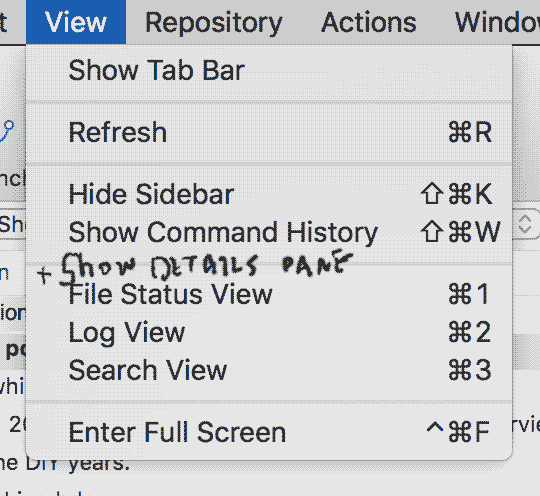Viewport: 540px width, 496px height.
Task: Switch to File Status View
Action: (x=269, y=294)
